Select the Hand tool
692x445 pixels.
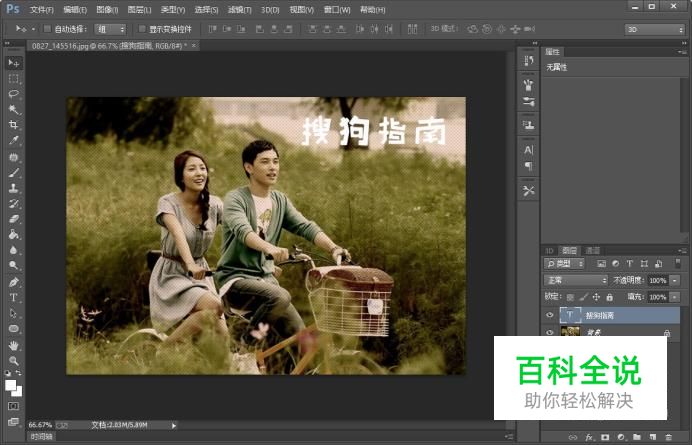13,345
